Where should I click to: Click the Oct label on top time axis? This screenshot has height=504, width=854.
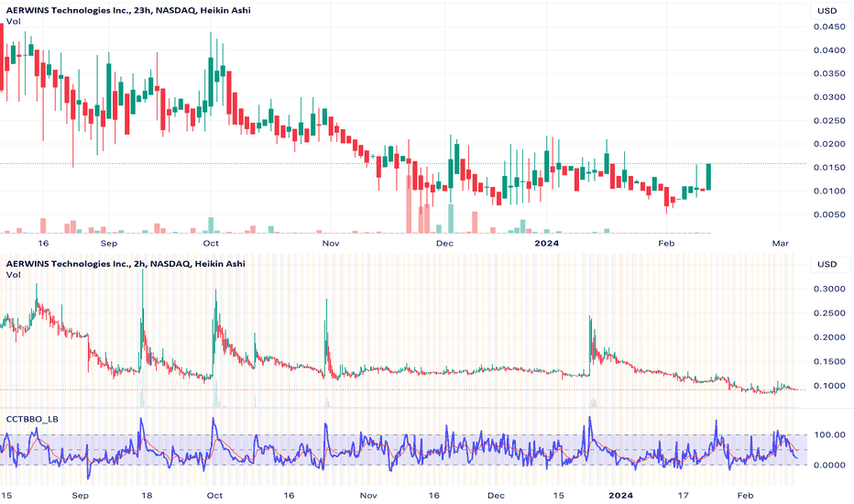pos(211,243)
